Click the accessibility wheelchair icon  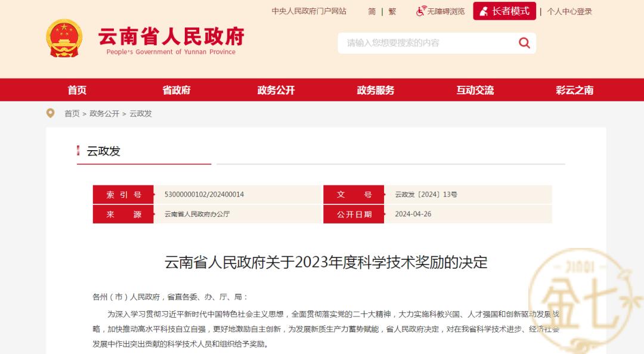click(421, 11)
